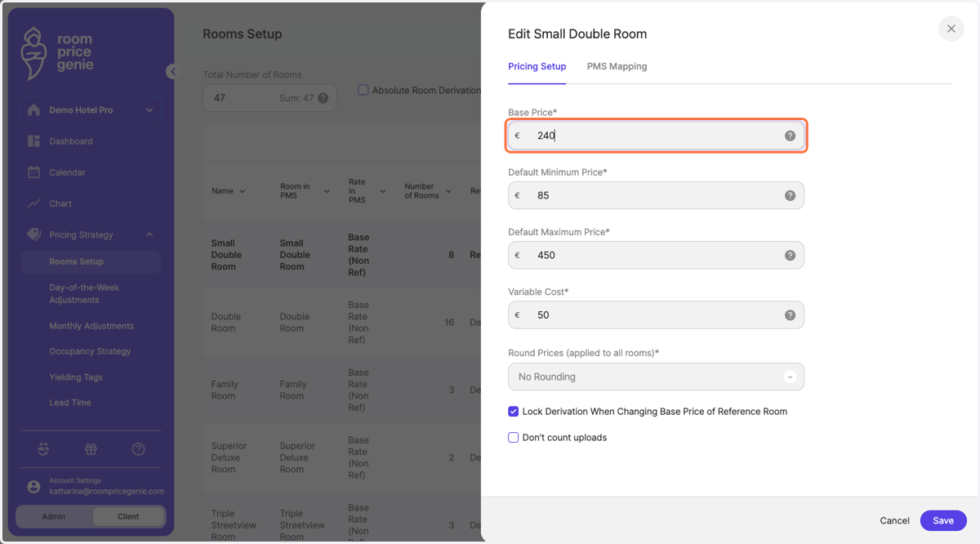Click the help icon beside Sum: 47
The image size is (980, 544).
(x=323, y=98)
